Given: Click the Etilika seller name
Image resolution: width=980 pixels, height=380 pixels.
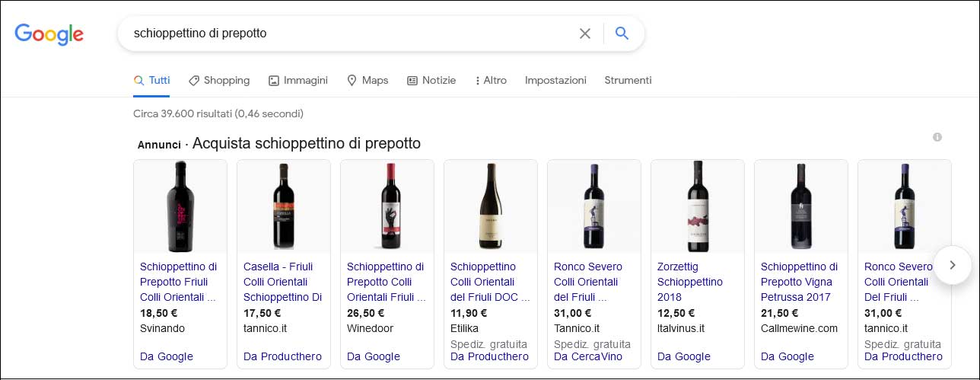Looking at the screenshot, I should 464,328.
